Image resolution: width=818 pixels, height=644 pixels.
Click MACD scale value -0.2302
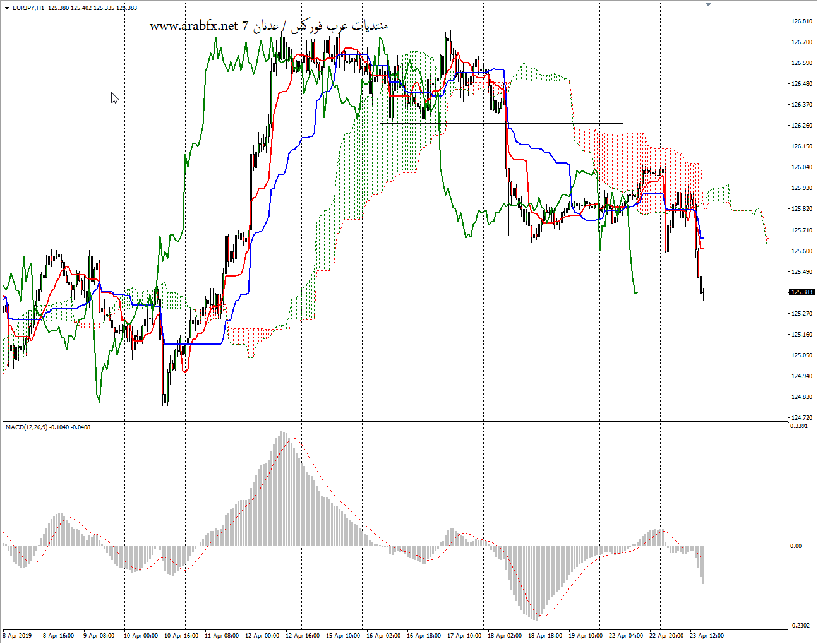800,626
